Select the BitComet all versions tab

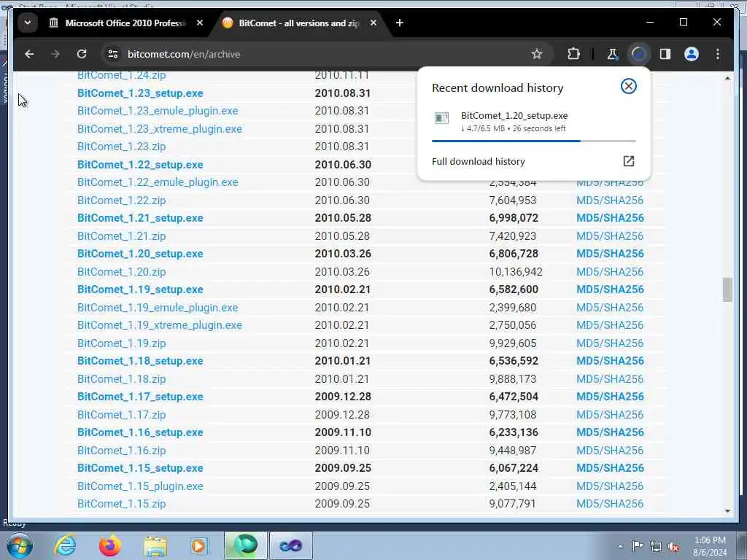[299, 23]
